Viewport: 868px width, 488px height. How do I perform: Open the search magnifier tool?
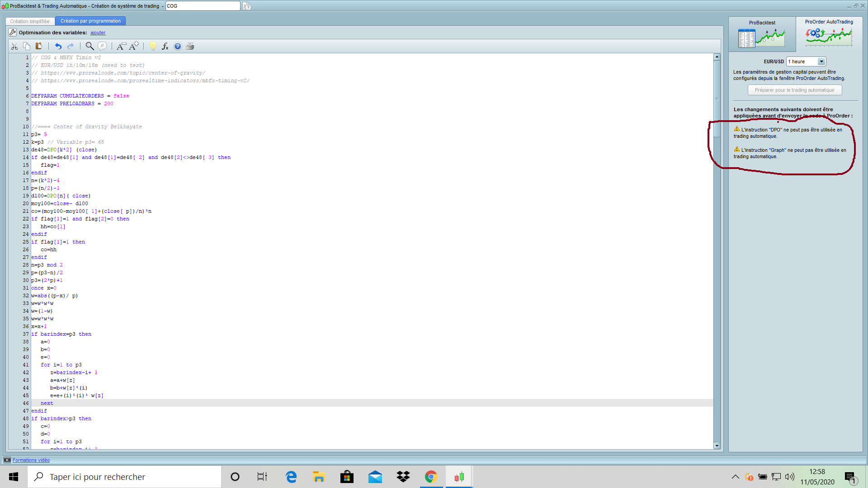tap(90, 46)
